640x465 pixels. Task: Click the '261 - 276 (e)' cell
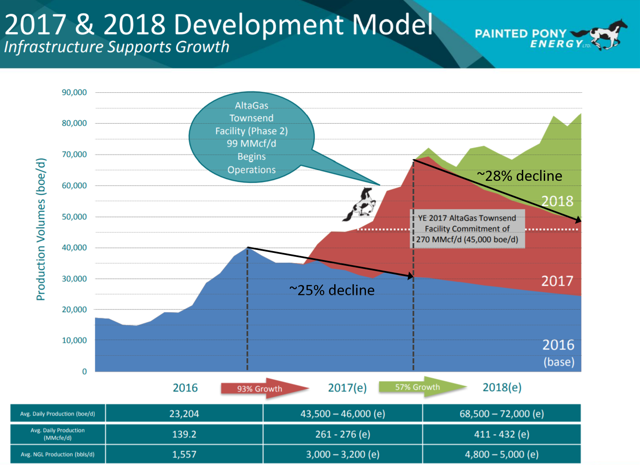point(343,434)
